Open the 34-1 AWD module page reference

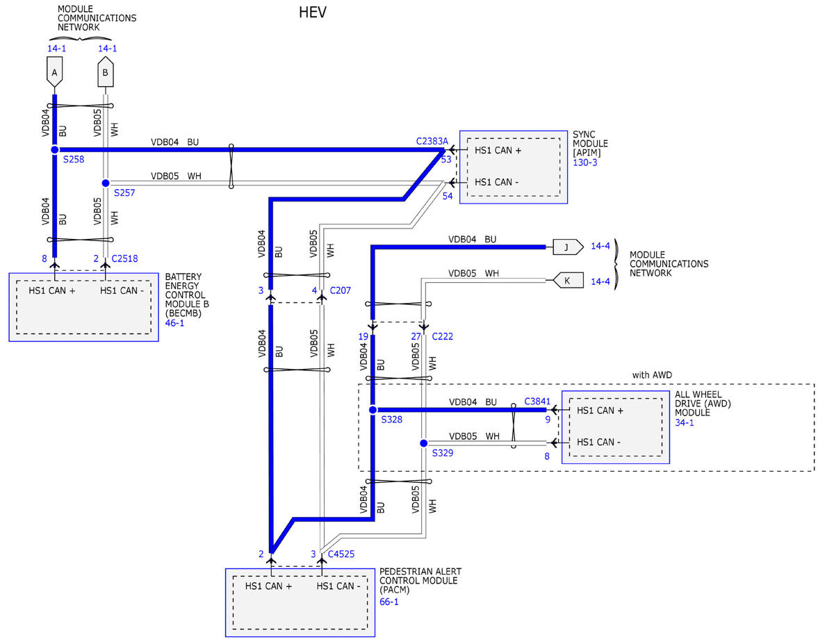pyautogui.click(x=685, y=422)
